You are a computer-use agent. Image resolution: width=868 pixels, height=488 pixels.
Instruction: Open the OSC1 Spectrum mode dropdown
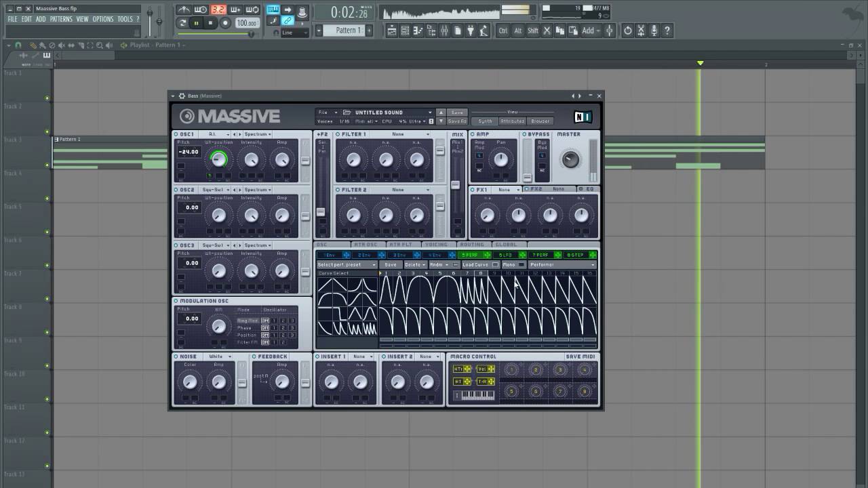258,134
